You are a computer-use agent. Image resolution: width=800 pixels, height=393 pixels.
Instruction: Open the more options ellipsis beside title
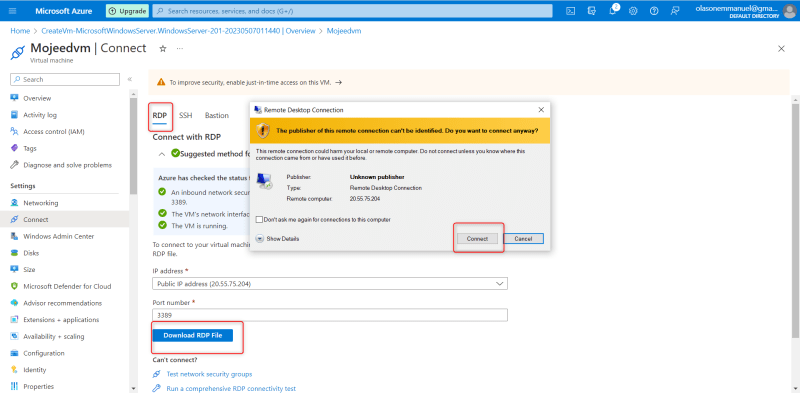[x=180, y=48]
